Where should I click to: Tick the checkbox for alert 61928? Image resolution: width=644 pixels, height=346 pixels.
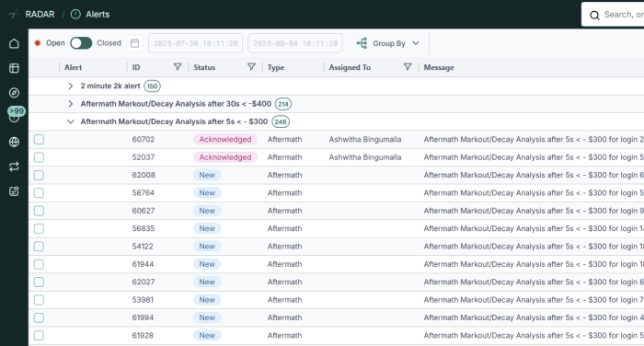pyautogui.click(x=39, y=335)
